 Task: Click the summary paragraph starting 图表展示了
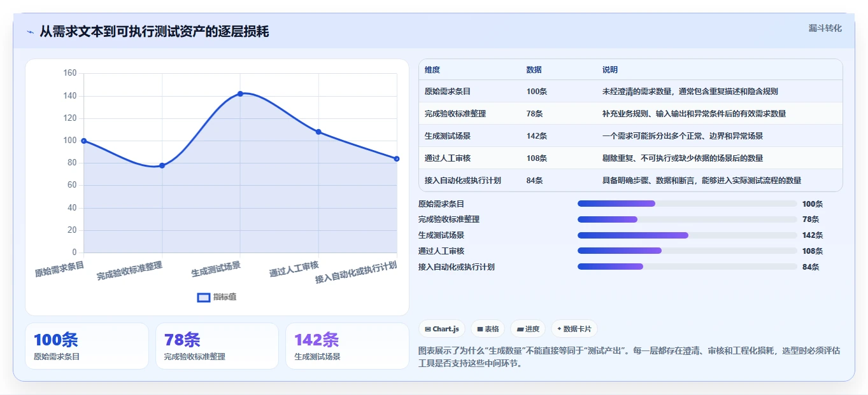pyautogui.click(x=630, y=357)
